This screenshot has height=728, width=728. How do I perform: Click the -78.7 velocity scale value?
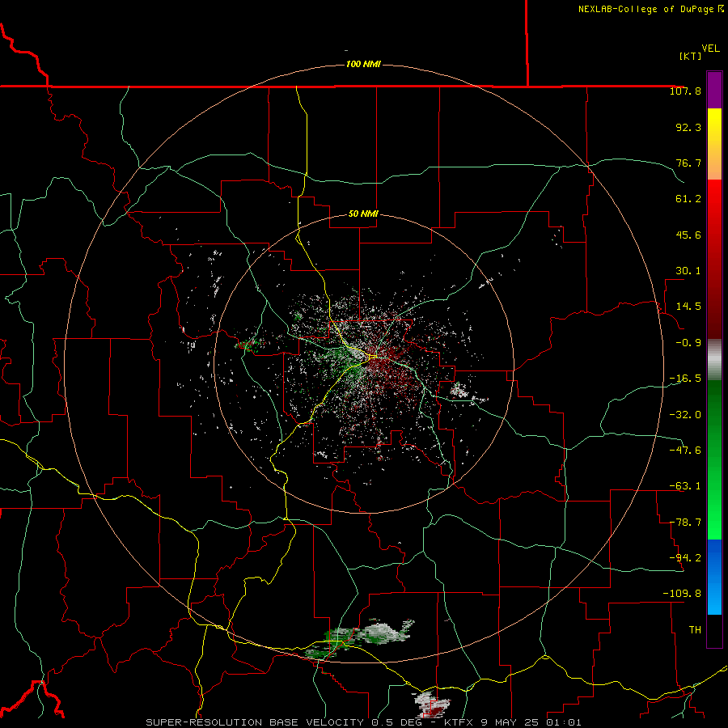click(685, 523)
